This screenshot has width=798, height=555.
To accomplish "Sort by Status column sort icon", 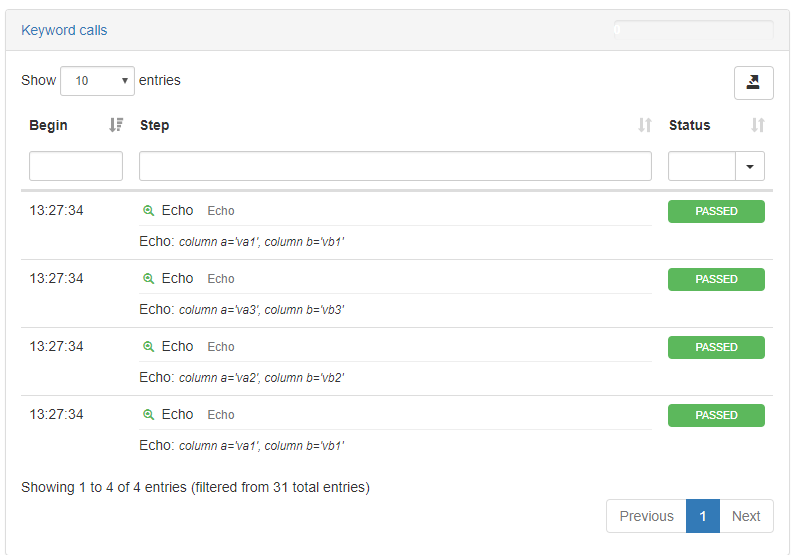I will (x=758, y=125).
